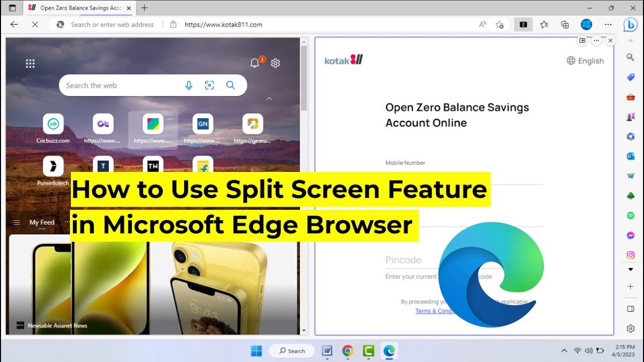Viewport: 644px width, 362px height.
Task: Open Edge Settings and more menu
Action: coord(608,24)
